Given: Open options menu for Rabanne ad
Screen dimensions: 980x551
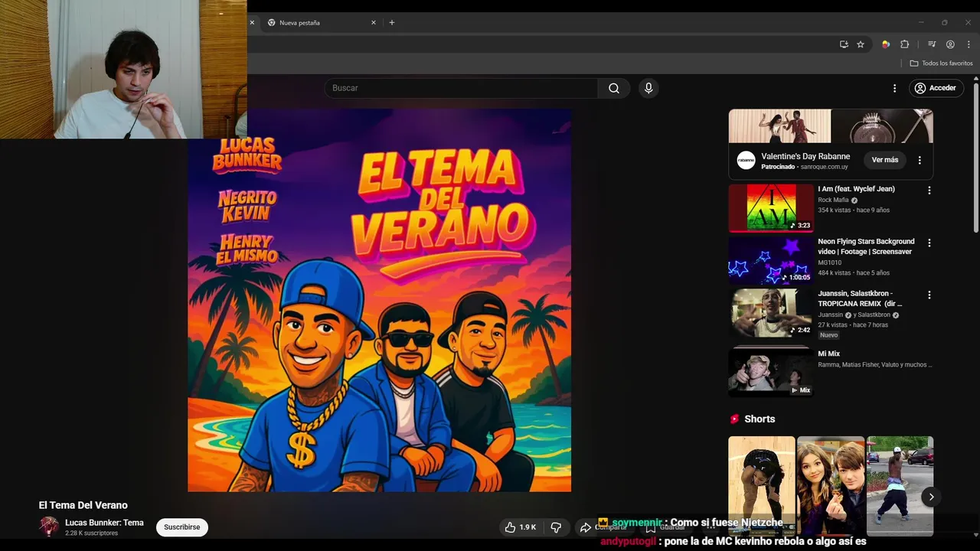Looking at the screenshot, I should 920,161.
